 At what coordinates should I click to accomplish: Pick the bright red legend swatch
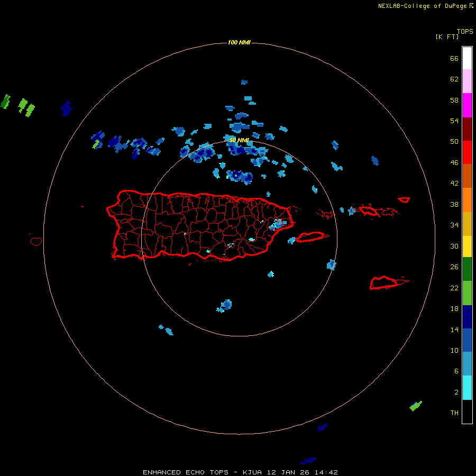(x=467, y=152)
